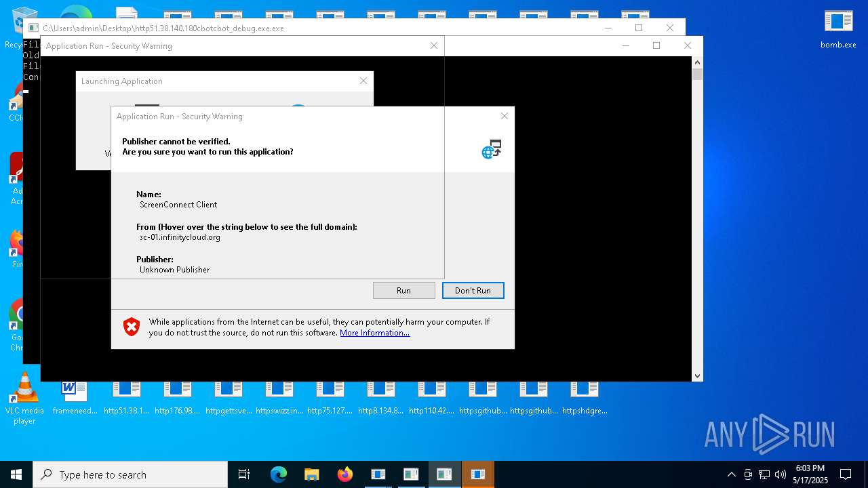
Task: Click the Run button in Security Warning
Action: [403, 290]
